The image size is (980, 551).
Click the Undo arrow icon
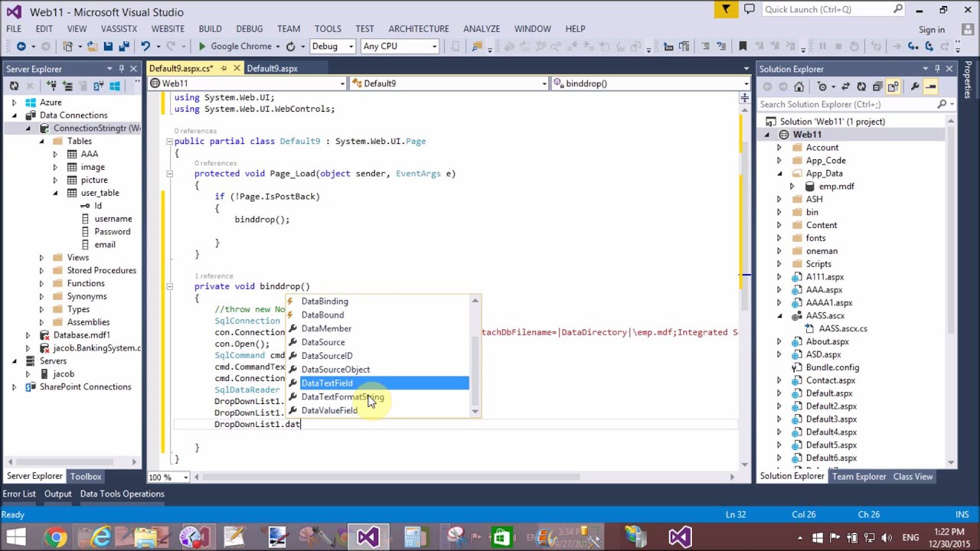coord(145,47)
